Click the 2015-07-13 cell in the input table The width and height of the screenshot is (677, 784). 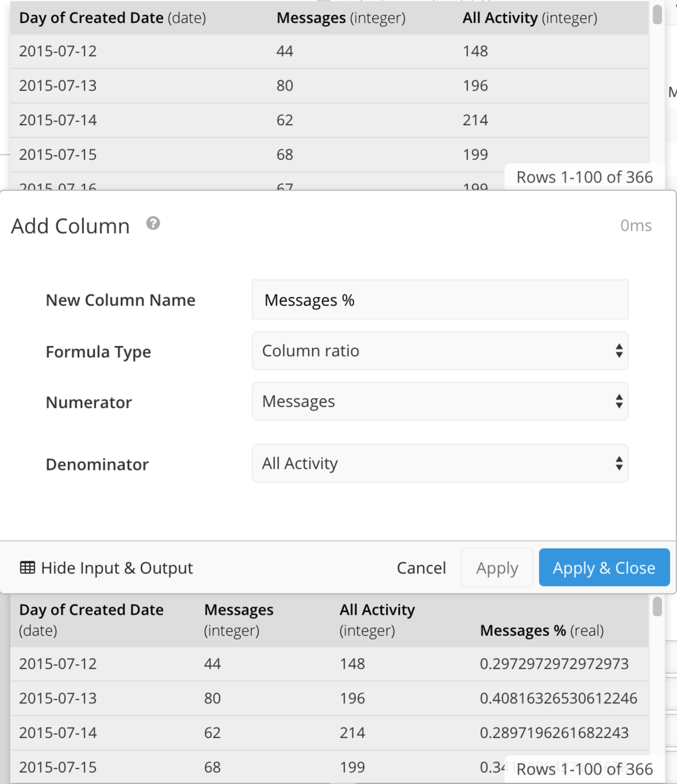point(58,85)
